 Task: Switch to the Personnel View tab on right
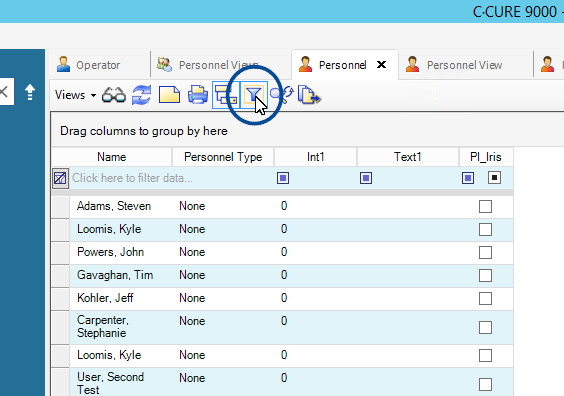454,65
